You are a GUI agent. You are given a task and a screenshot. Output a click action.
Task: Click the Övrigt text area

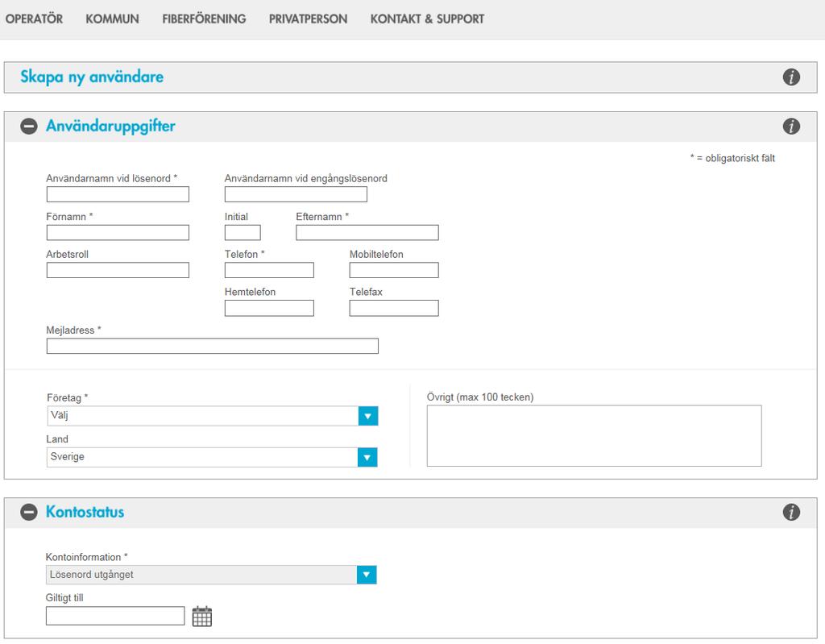(594, 435)
